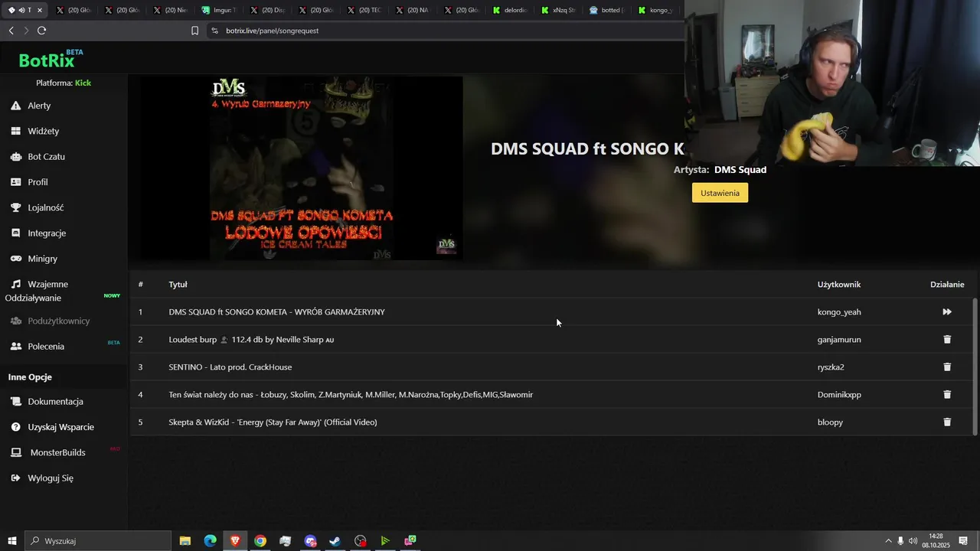The image size is (980, 551).
Task: Click the browser back arrow
Action: (x=11, y=31)
